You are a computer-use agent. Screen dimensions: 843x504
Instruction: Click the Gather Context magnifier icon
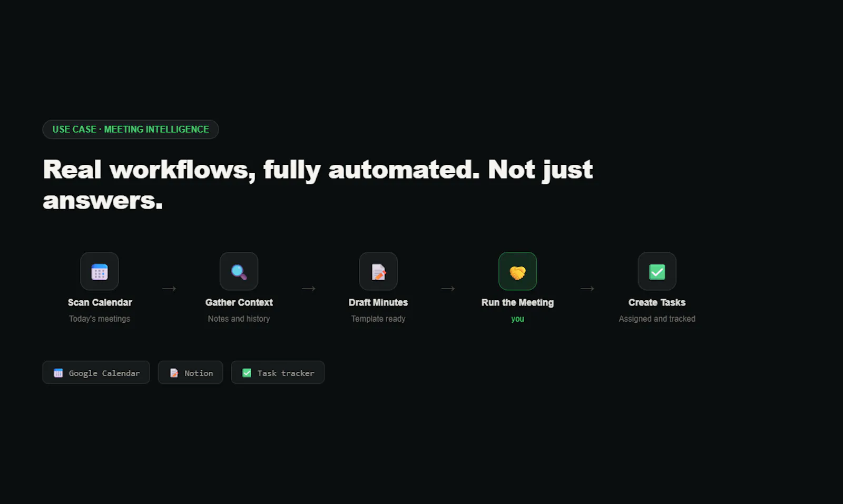pyautogui.click(x=239, y=272)
